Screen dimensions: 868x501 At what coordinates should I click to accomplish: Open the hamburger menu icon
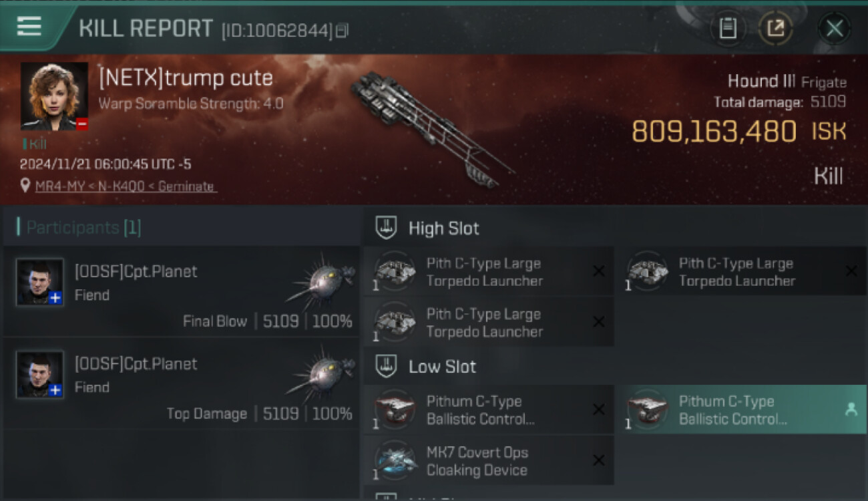[29, 26]
